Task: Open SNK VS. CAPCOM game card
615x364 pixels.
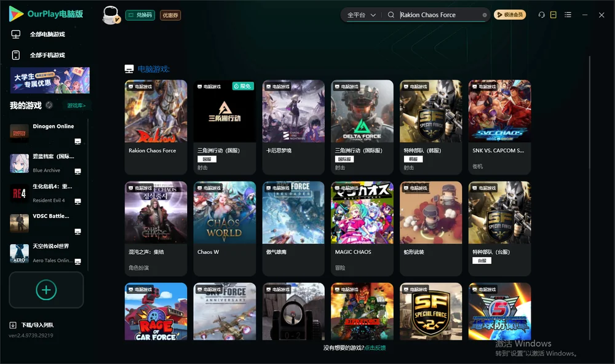Action: pyautogui.click(x=499, y=127)
